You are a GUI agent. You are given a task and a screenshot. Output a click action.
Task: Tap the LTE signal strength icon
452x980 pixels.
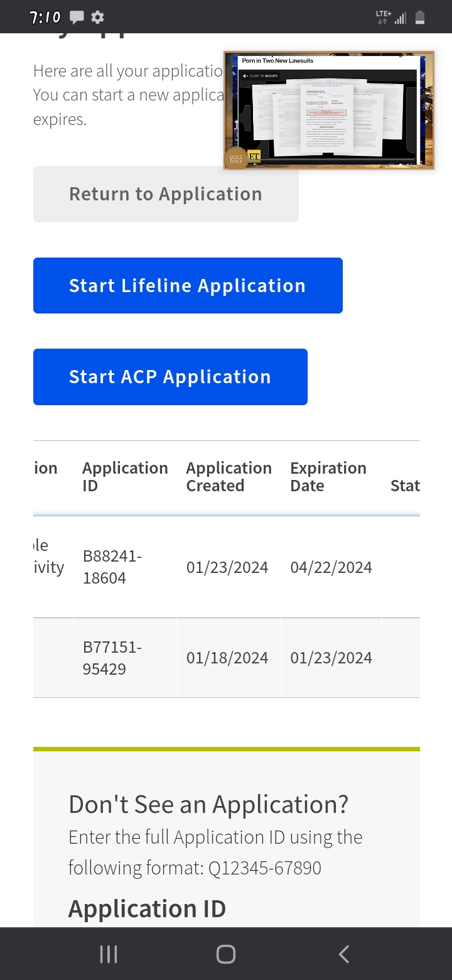tap(400, 18)
